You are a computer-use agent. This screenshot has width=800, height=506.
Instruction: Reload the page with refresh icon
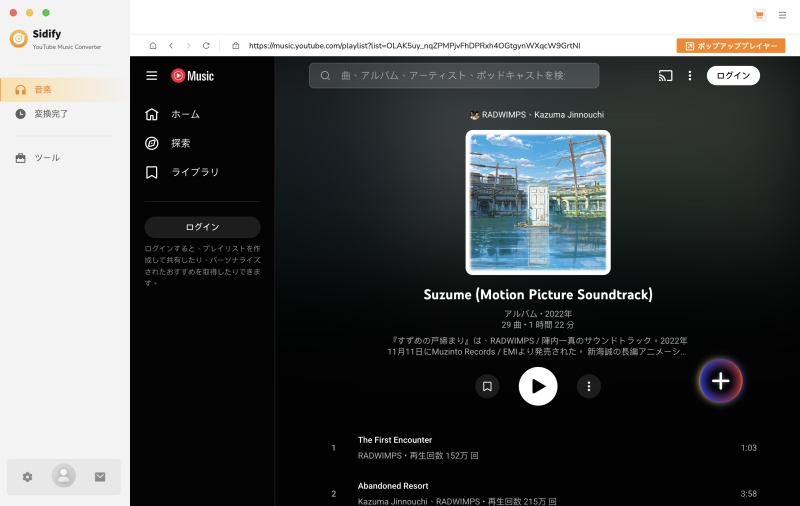pyautogui.click(x=206, y=45)
